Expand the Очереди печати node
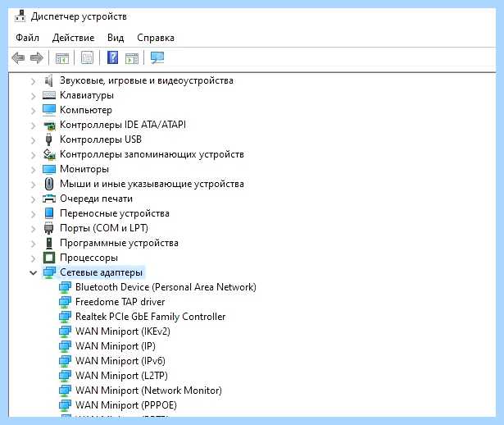 click(x=33, y=199)
